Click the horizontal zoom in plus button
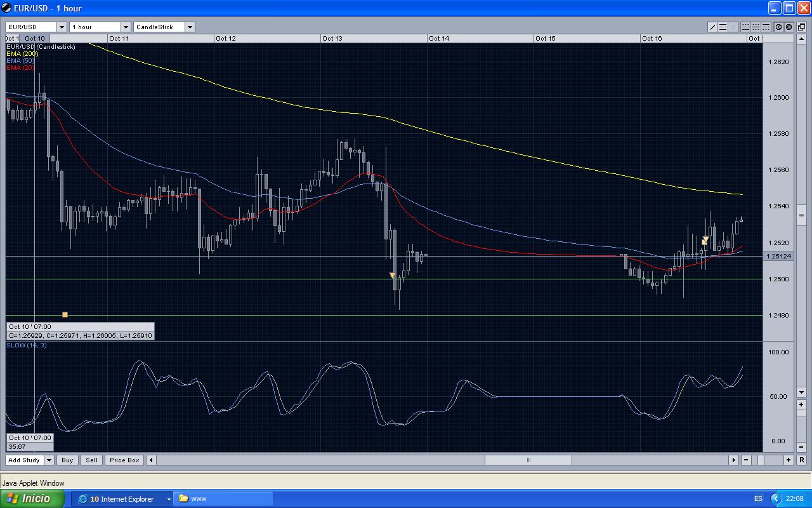The image size is (812, 508). point(789,460)
